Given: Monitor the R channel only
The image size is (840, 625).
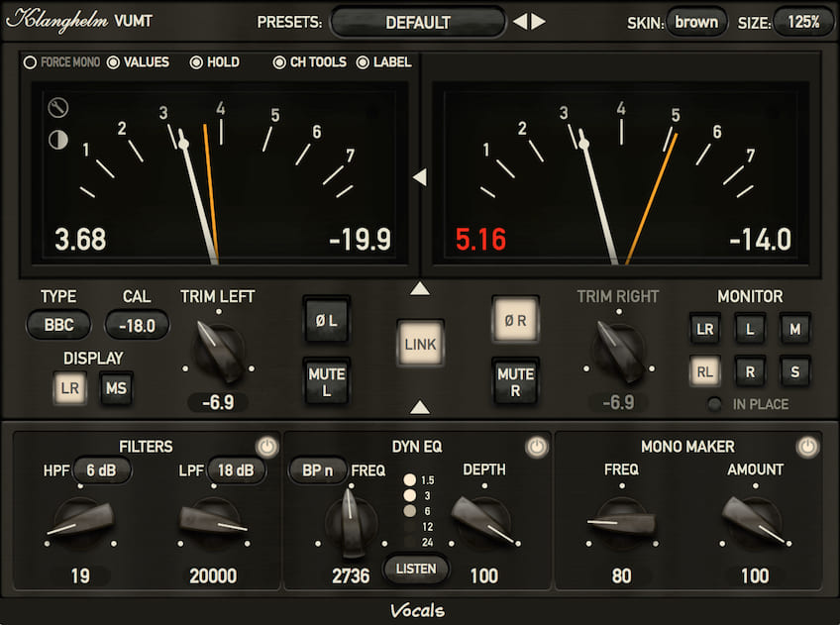Looking at the screenshot, I should (750, 371).
